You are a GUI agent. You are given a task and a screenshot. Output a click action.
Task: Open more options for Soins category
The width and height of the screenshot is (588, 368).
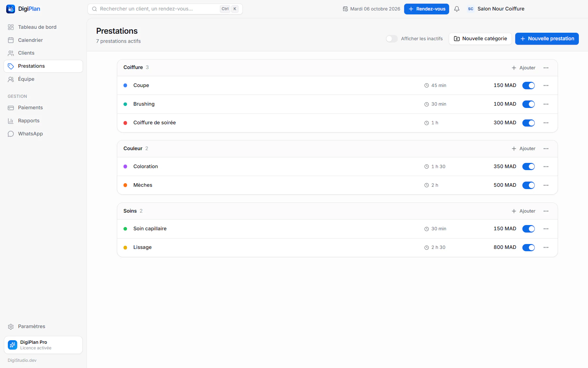(546, 211)
